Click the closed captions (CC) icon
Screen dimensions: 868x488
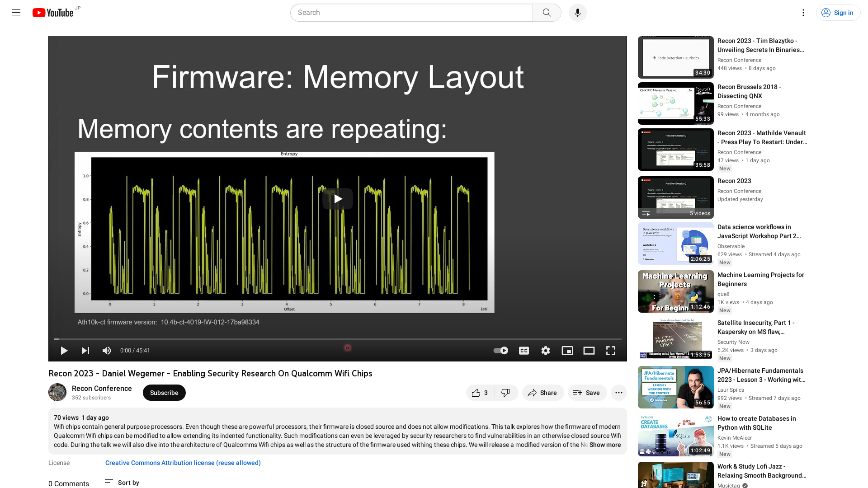pyautogui.click(x=524, y=350)
